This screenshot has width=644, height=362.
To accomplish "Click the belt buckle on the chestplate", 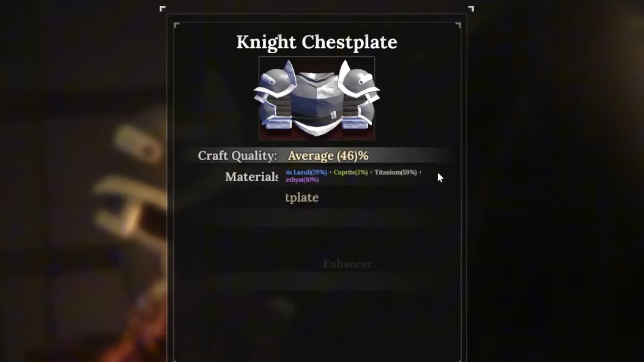I will (x=333, y=116).
